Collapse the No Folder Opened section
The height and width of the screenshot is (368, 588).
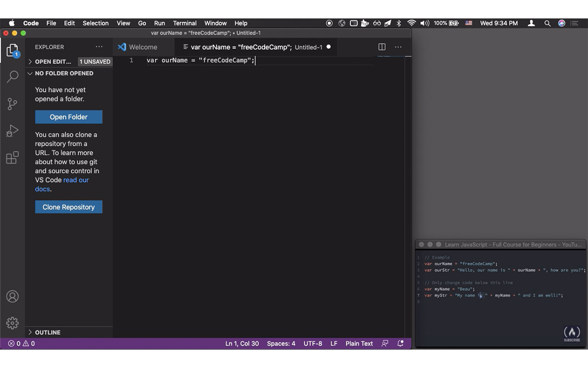pyautogui.click(x=64, y=74)
